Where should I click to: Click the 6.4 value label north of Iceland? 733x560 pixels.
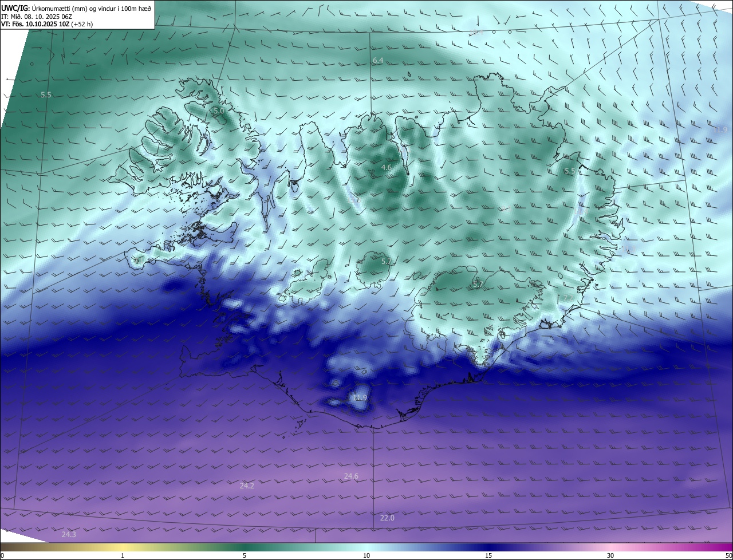[378, 60]
